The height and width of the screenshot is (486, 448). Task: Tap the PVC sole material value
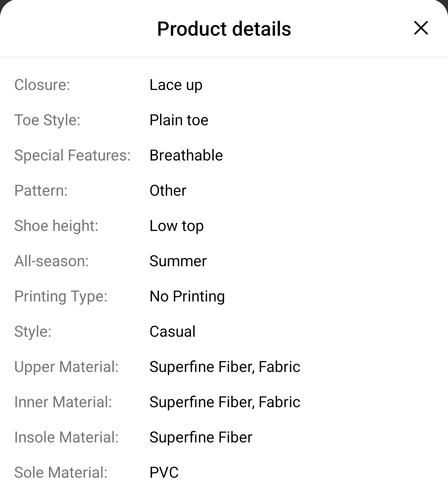coord(164,473)
